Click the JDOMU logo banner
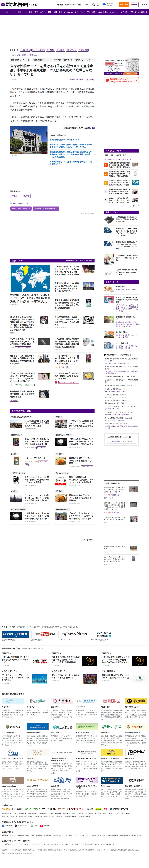The image size is (149, 868). (x=136, y=752)
